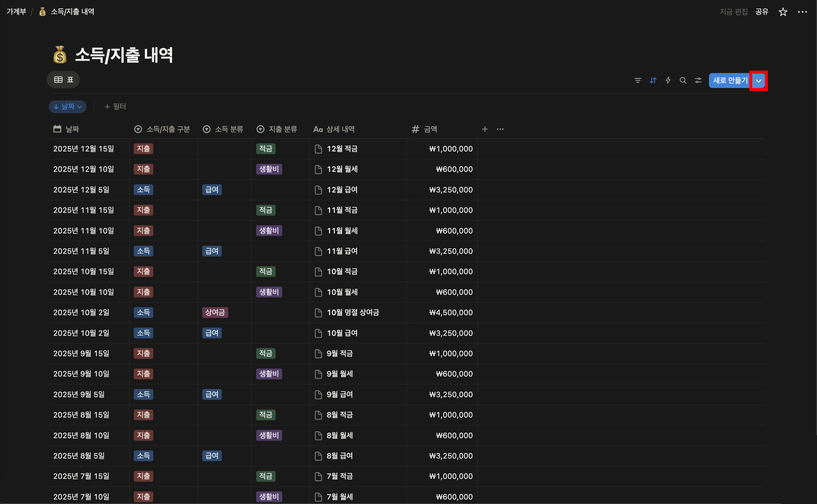Add page to favorites with star icon
Image resolution: width=817 pixels, height=504 pixels.
tap(783, 12)
